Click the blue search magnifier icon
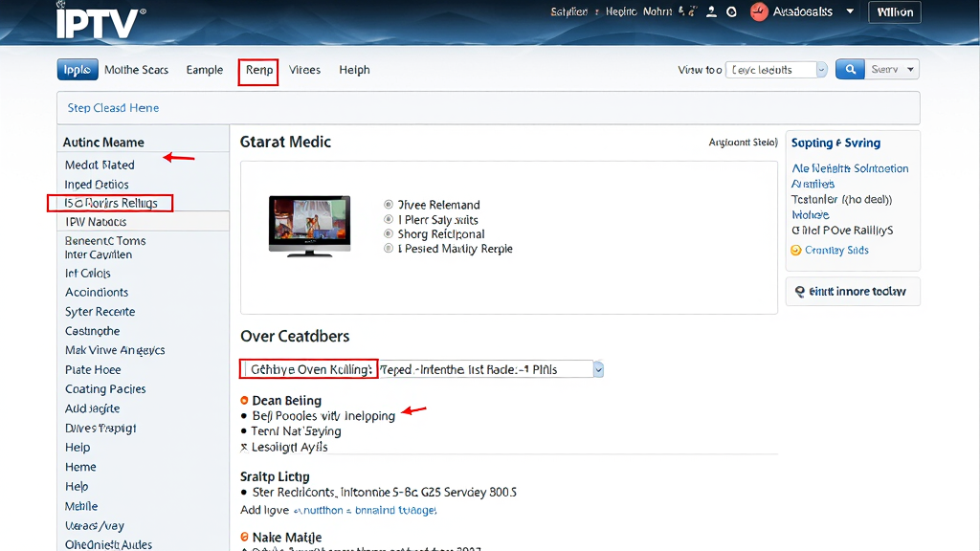The width and height of the screenshot is (980, 551). (x=849, y=68)
